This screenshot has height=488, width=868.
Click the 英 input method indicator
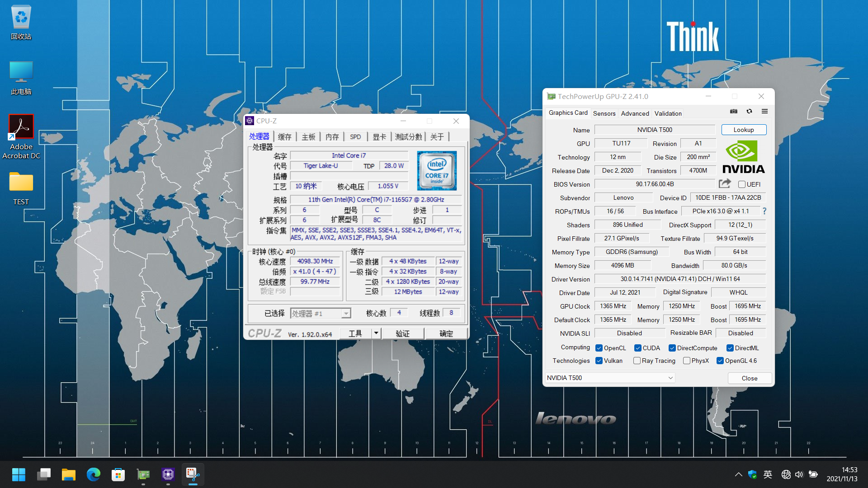point(768,474)
